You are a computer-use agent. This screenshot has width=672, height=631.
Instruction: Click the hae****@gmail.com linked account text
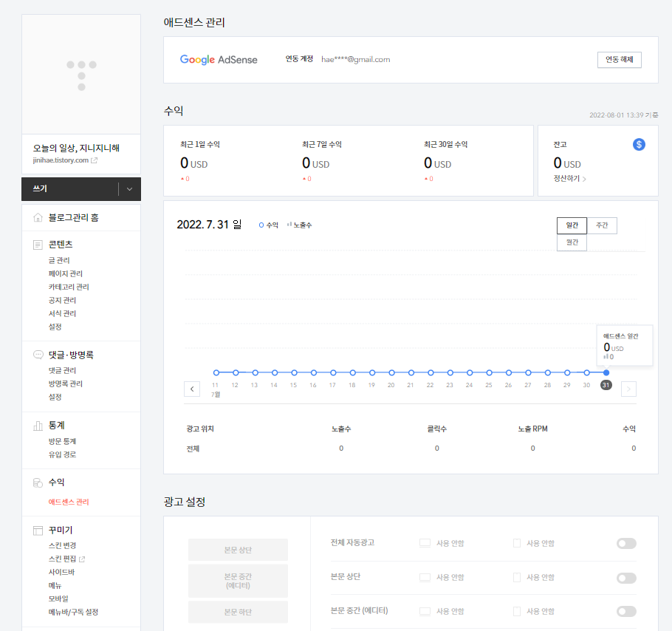tap(356, 60)
